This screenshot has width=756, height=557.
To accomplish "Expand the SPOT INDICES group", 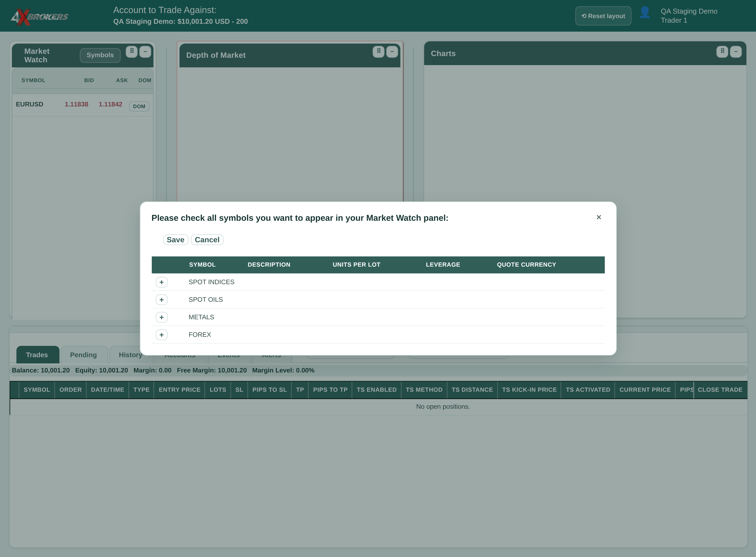I will (x=162, y=282).
